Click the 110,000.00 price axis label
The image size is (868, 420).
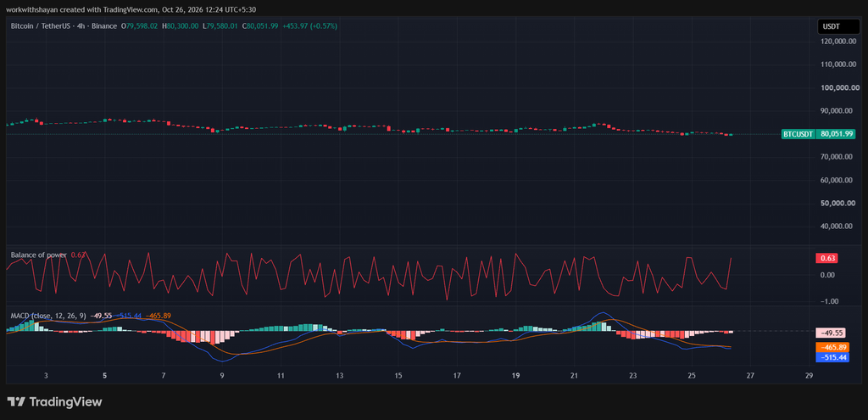pos(840,64)
